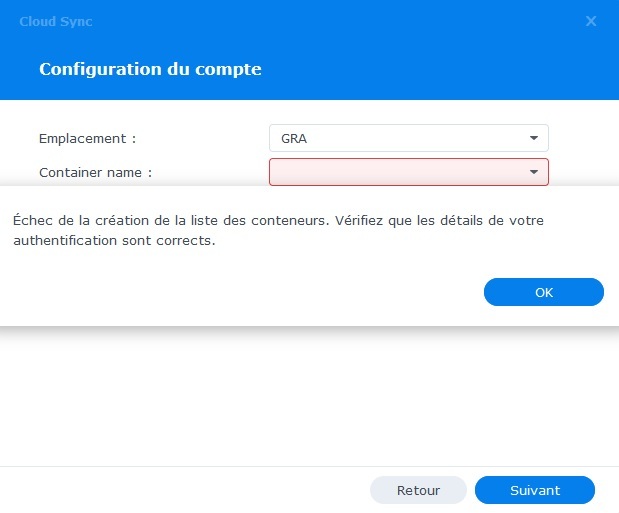Expand the Container name dropdown arrow
Image resolution: width=619 pixels, height=513 pixels.
[533, 172]
